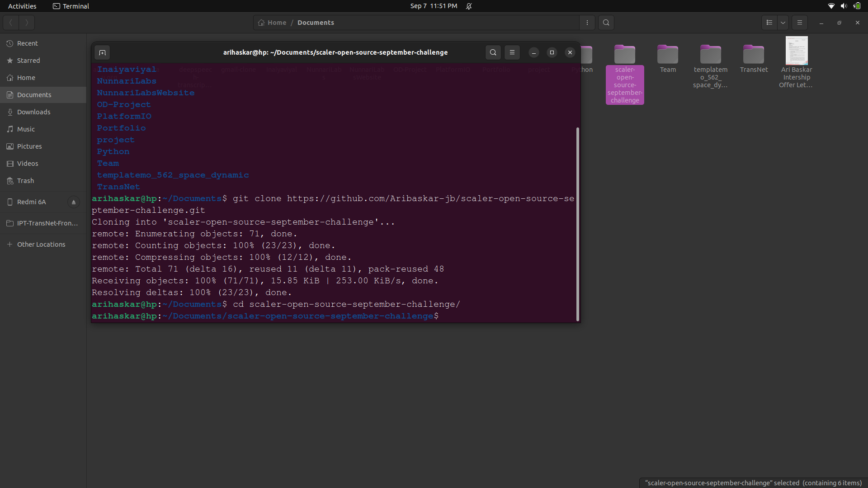This screenshot has width=868, height=488.
Task: Open the Downloads sidebar folder
Action: [x=33, y=112]
